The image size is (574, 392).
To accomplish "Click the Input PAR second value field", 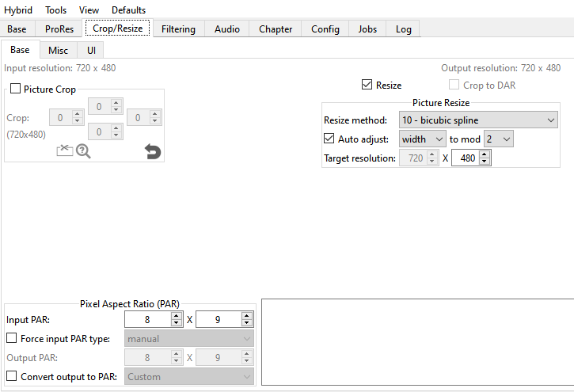I will pos(218,320).
